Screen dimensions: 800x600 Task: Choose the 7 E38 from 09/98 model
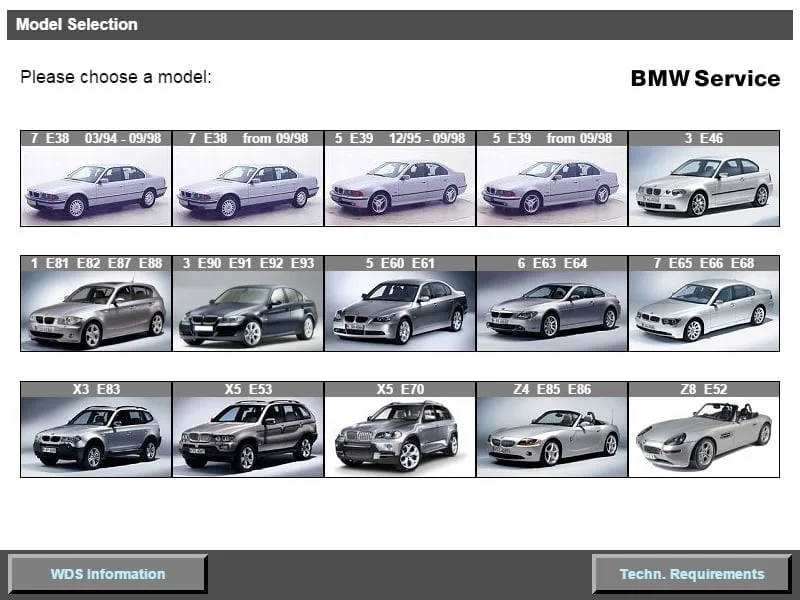point(247,180)
